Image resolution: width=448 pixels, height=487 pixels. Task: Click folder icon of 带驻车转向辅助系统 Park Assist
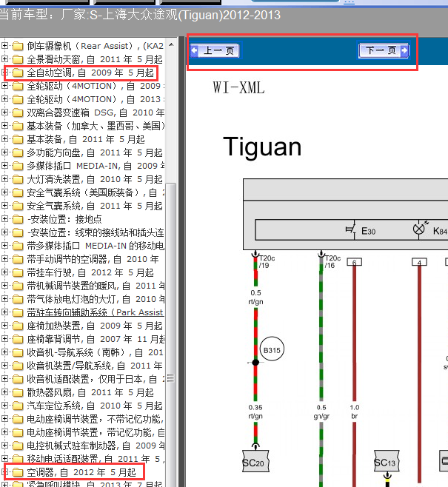(18, 312)
